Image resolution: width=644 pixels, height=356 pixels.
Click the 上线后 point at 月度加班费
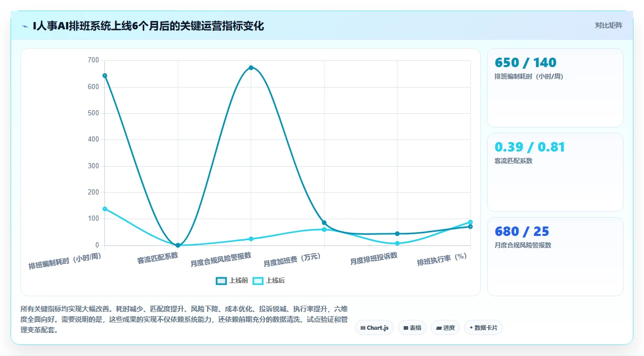click(x=324, y=230)
